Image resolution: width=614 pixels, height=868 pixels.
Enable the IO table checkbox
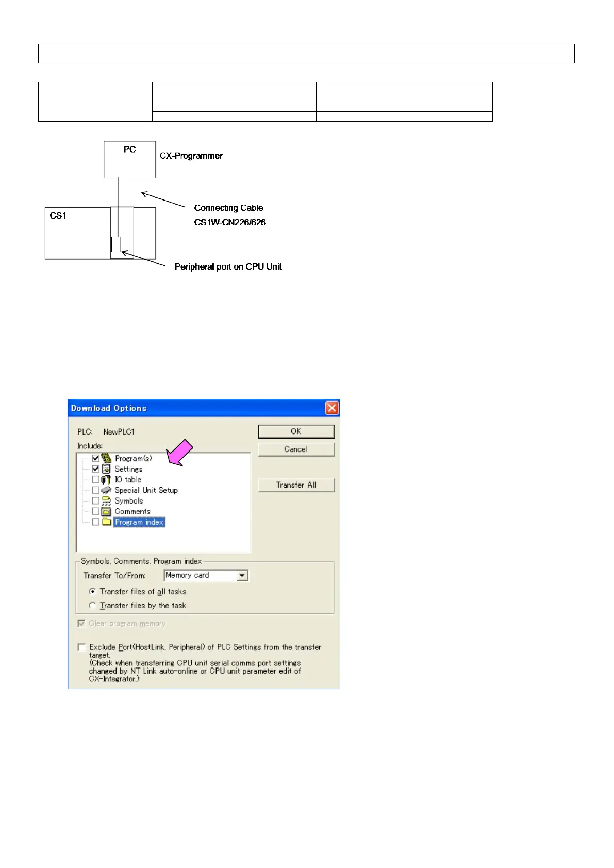(95, 479)
